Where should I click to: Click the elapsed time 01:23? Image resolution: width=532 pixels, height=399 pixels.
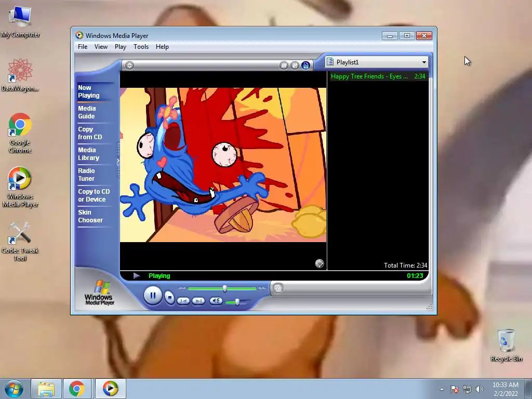point(415,276)
